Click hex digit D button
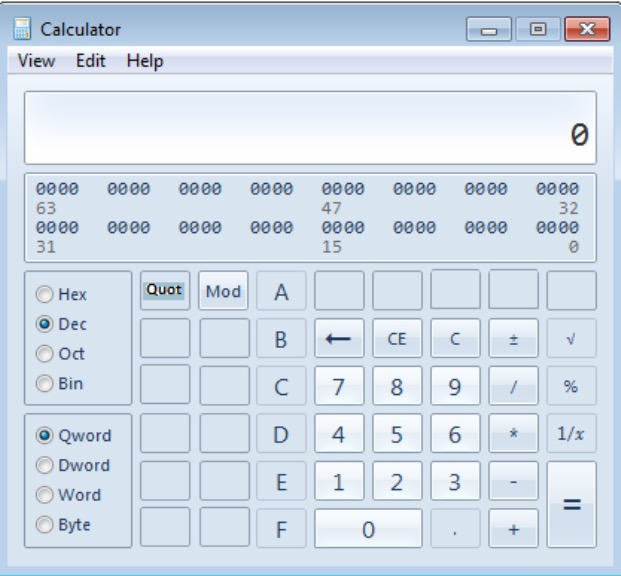Screen dimensions: 621x576 (x=281, y=433)
